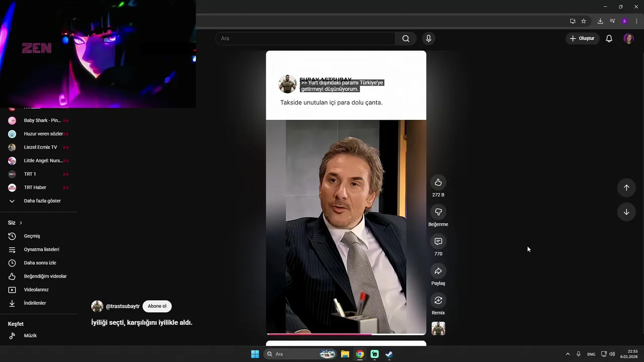Open Chrome downloads icon
Screen dimensions: 644x362
click(600, 21)
